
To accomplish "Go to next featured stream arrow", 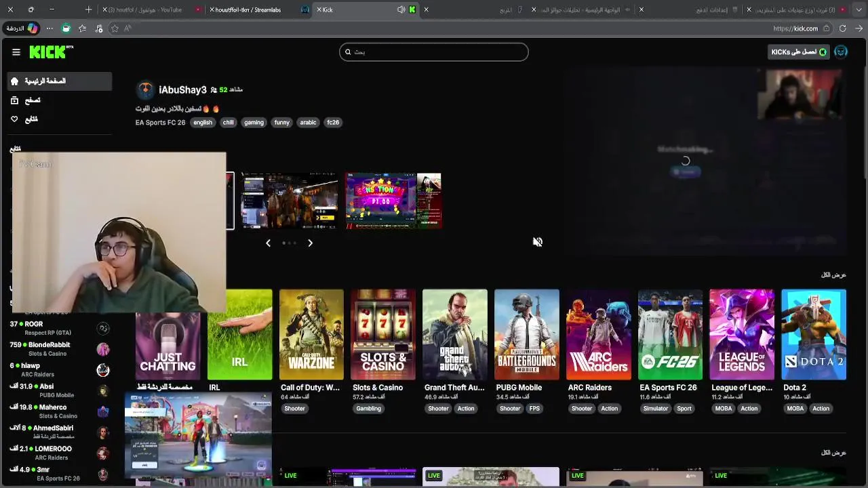I will [310, 243].
